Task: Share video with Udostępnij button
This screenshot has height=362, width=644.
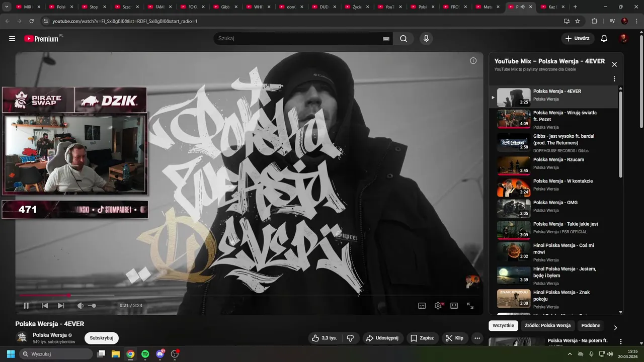Action: [382, 338]
